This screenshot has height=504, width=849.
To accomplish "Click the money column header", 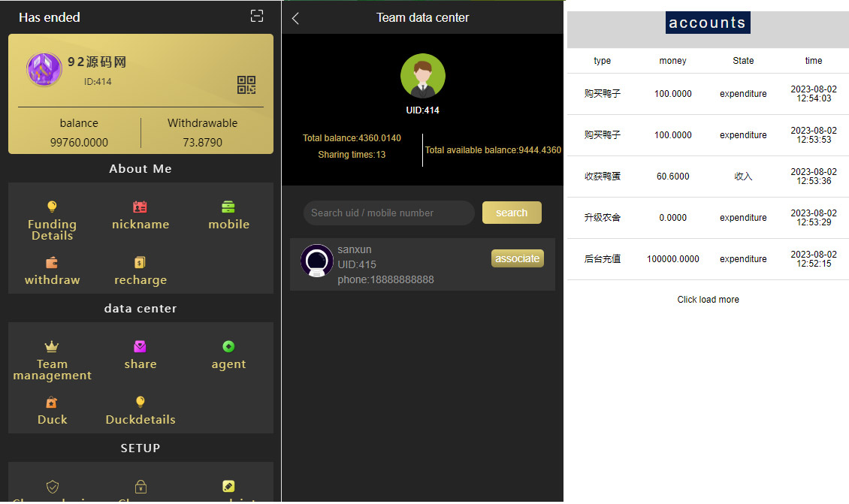I will pyautogui.click(x=673, y=61).
